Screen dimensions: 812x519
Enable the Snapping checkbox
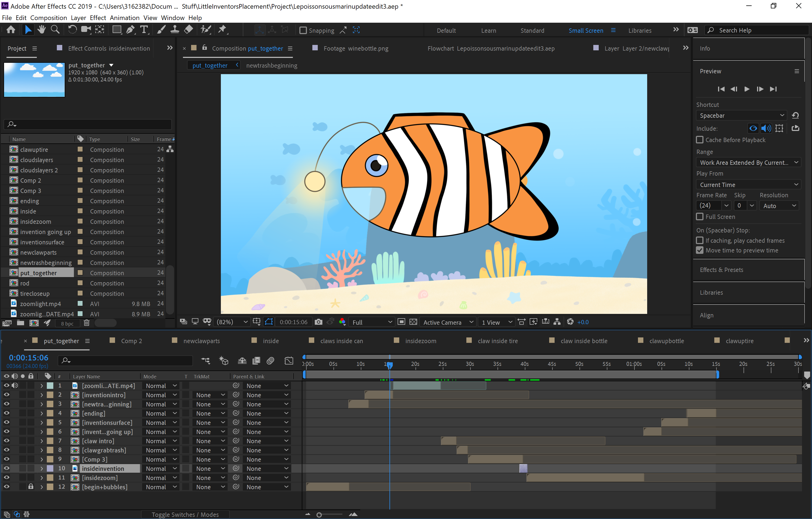click(303, 31)
